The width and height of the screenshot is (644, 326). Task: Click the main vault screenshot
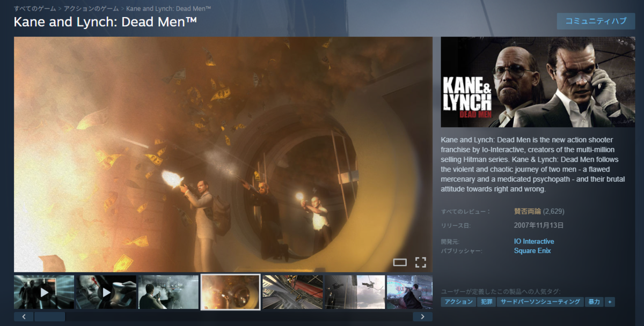pyautogui.click(x=223, y=154)
